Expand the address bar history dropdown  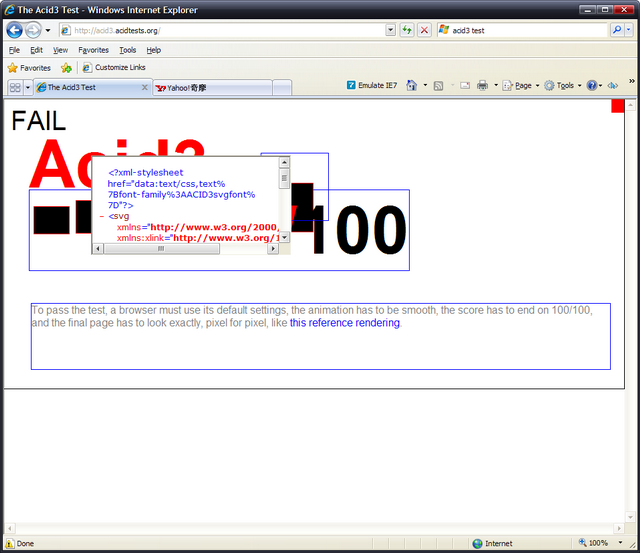pos(391,31)
